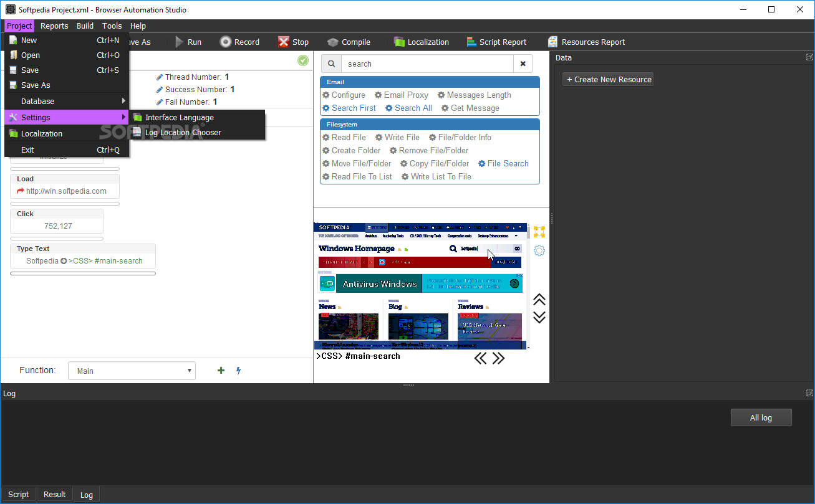Select Log Location Chooser in Settings submenu
815x504 pixels.
click(x=197, y=133)
